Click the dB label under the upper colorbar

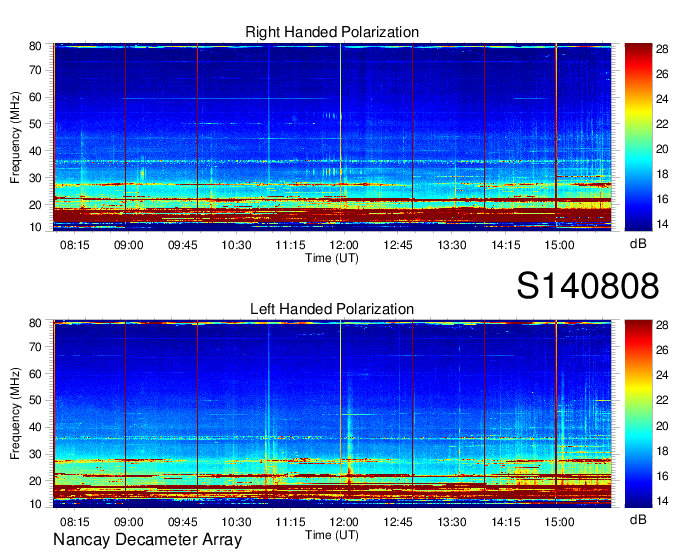pyautogui.click(x=638, y=244)
